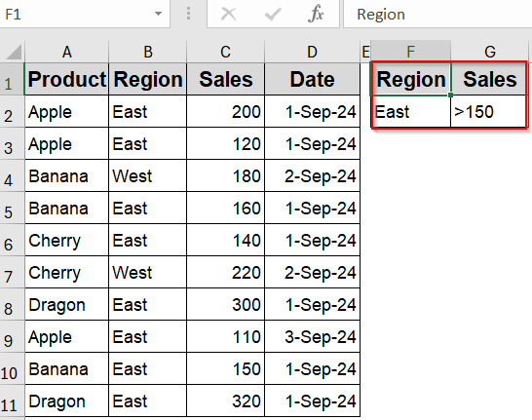Click the Select All corner triangle

tap(13, 52)
